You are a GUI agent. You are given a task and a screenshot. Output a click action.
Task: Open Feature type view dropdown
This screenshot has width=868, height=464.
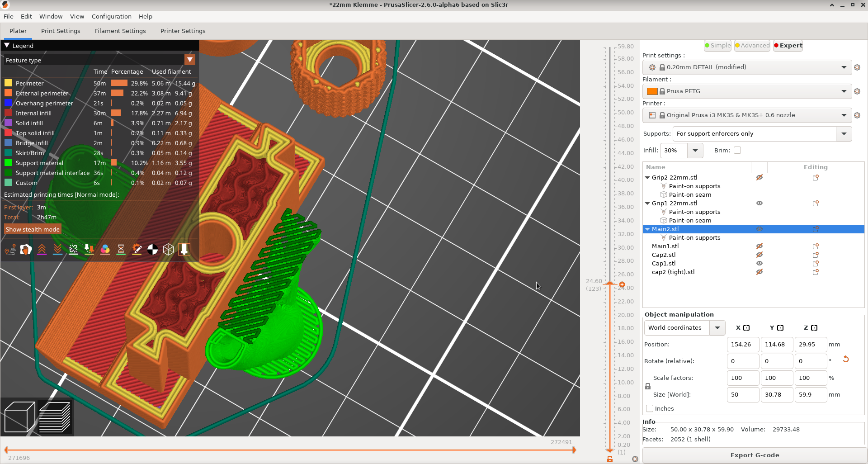click(x=190, y=60)
